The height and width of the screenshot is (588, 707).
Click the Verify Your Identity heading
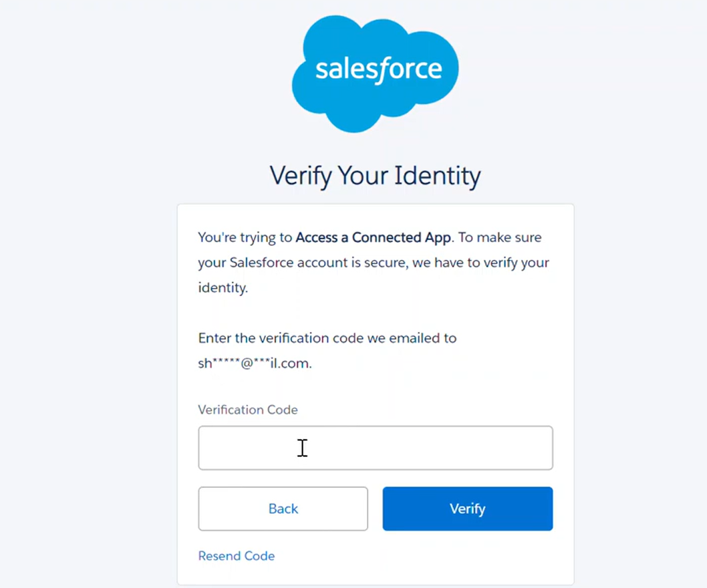coord(375,176)
